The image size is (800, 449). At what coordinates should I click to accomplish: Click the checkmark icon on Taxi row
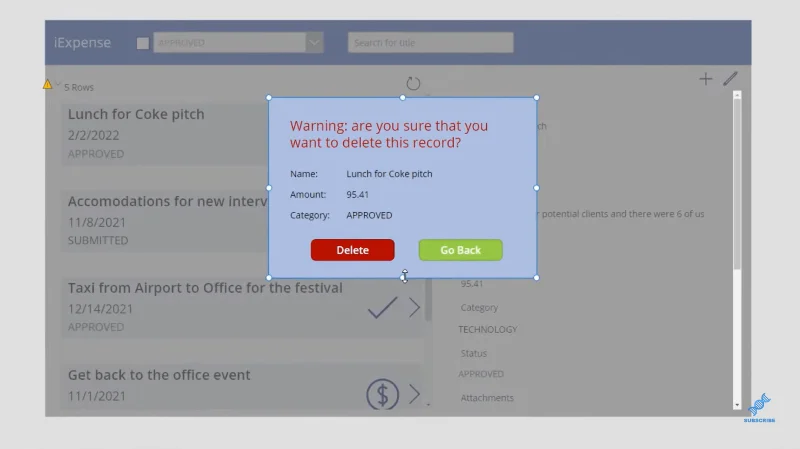point(382,308)
